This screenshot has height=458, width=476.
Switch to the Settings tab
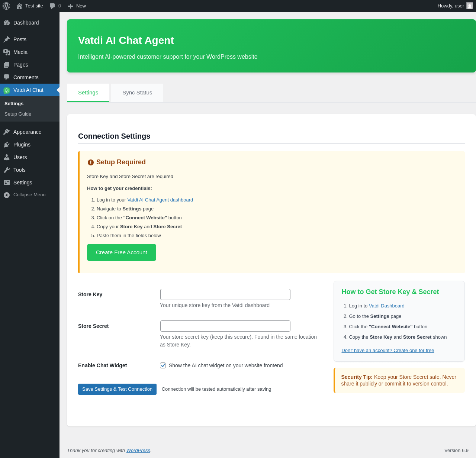pyautogui.click(x=88, y=93)
